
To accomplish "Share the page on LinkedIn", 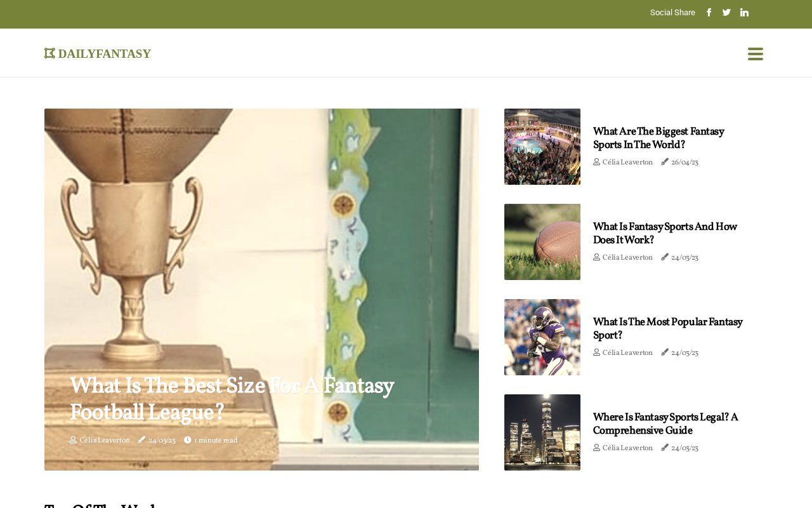I will (744, 13).
